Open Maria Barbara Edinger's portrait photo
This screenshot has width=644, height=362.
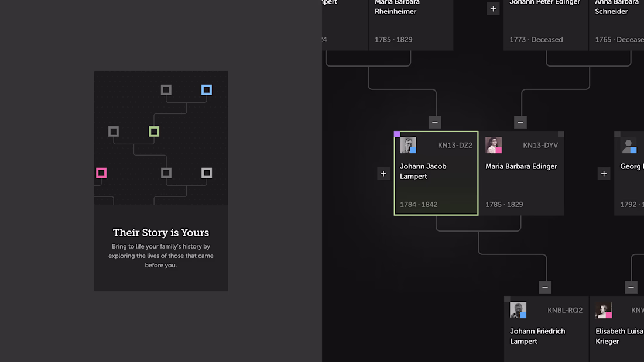tap(494, 145)
